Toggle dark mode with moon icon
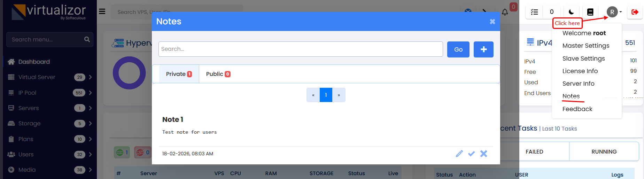Viewport: 644px width, 179px height. [571, 12]
